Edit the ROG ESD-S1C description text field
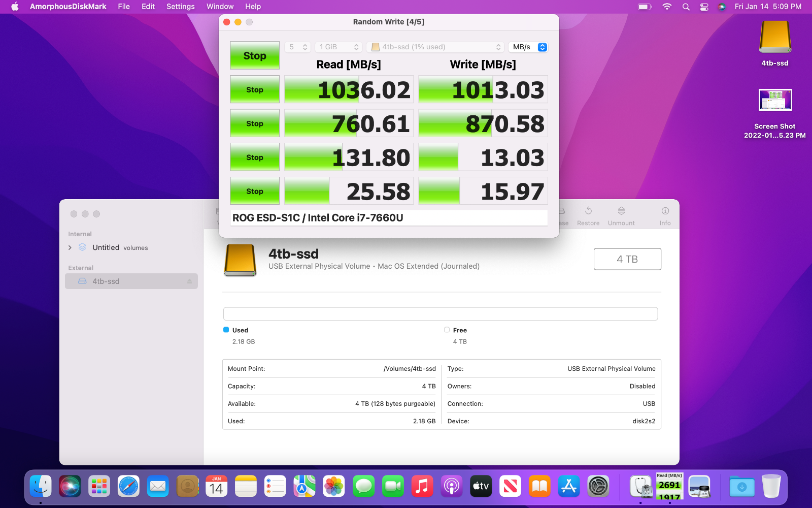Viewport: 812px width, 508px height. [389, 218]
